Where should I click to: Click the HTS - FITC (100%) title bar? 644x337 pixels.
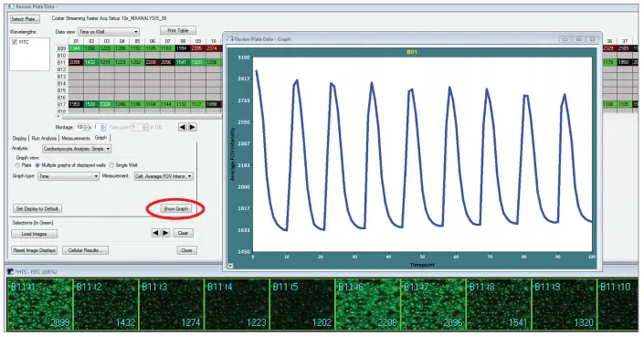[x=322, y=272]
